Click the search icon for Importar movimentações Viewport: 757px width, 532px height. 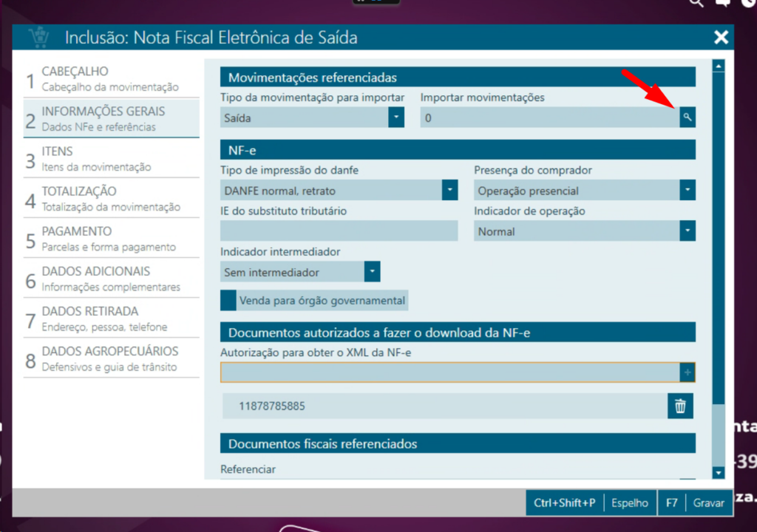[688, 117]
